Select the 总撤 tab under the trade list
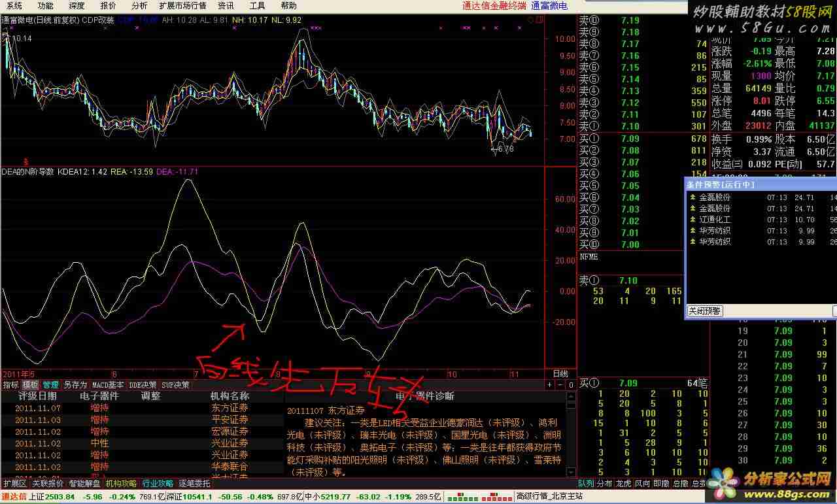 click(x=681, y=484)
